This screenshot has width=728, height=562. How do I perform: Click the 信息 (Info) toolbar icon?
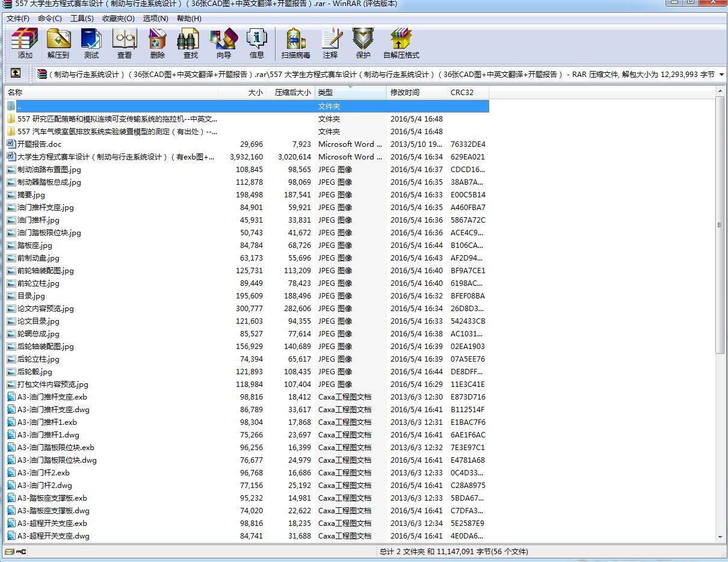coord(257,39)
